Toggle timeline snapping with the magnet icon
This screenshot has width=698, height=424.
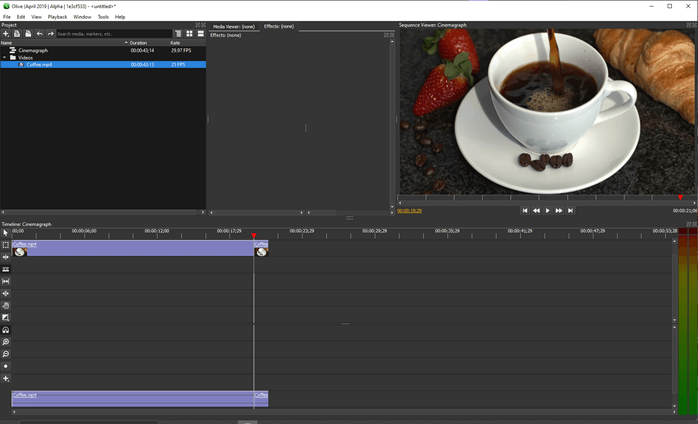click(x=5, y=330)
